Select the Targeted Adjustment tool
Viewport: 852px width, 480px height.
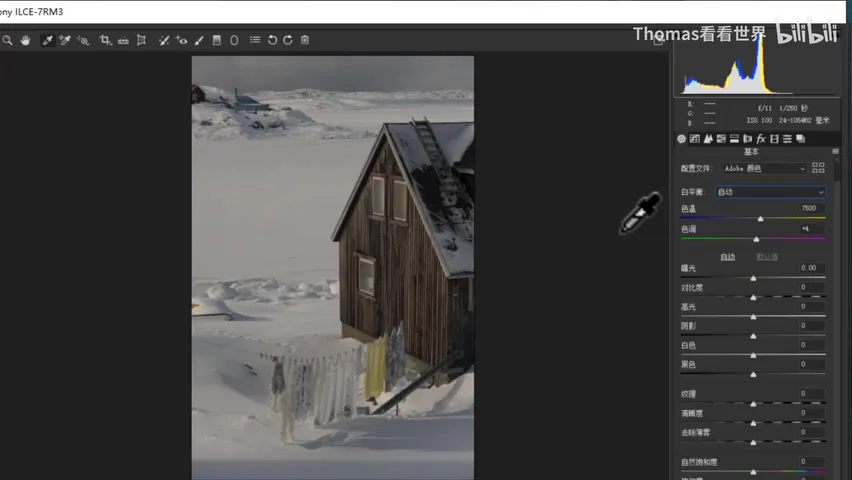pos(83,40)
